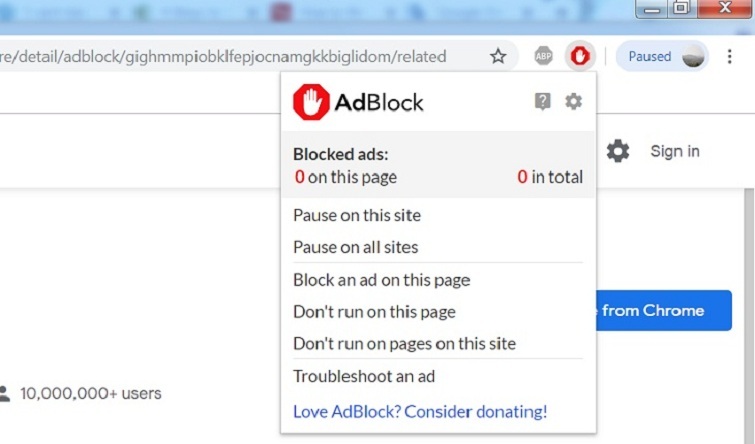
Task: Choose "Pause on all sites"
Action: tap(355, 247)
